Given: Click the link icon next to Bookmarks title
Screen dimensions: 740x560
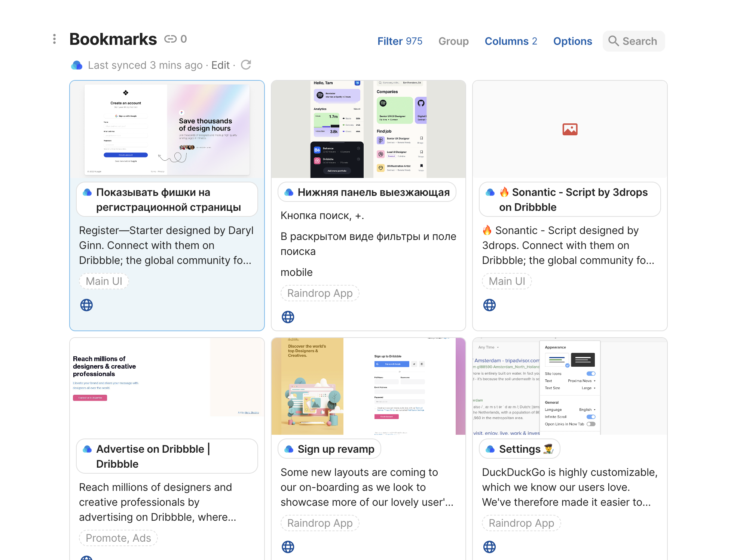Looking at the screenshot, I should click(170, 39).
